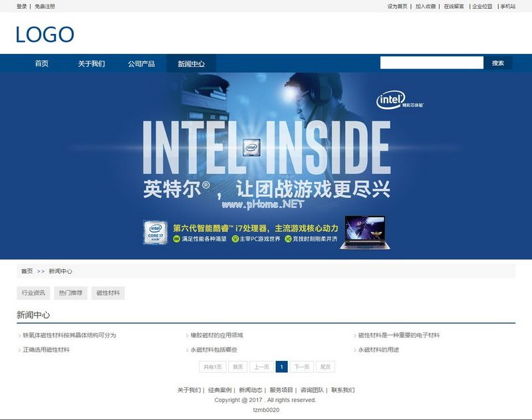The image size is (532, 420).
Task: Open article 铁氧体磁性材料按其晶体结构可分为
Action: 69,335
